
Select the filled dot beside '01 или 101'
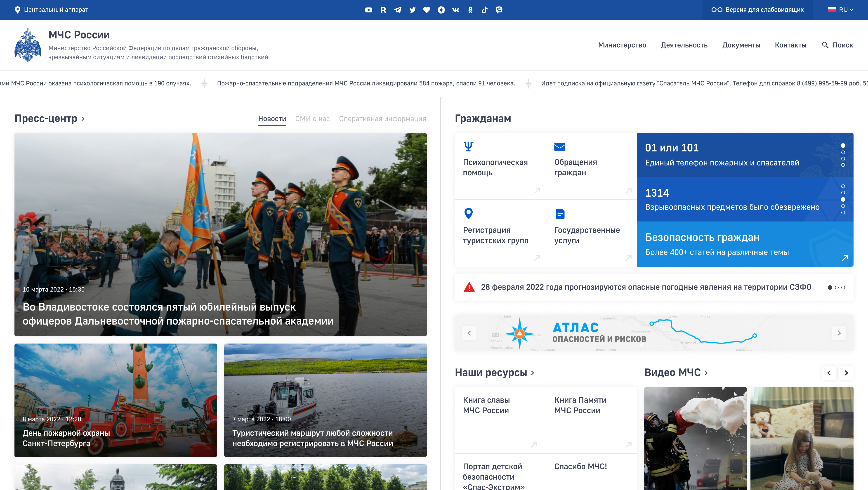pos(843,146)
